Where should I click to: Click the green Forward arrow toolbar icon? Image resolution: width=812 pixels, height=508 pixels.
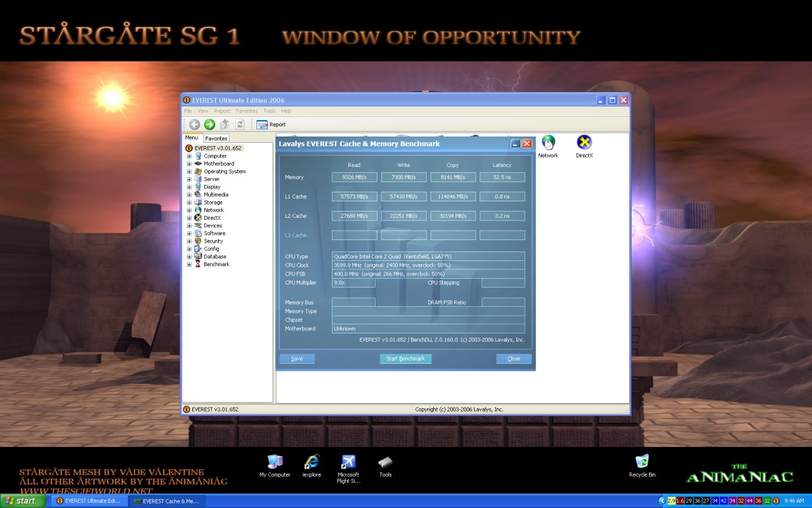tap(209, 124)
